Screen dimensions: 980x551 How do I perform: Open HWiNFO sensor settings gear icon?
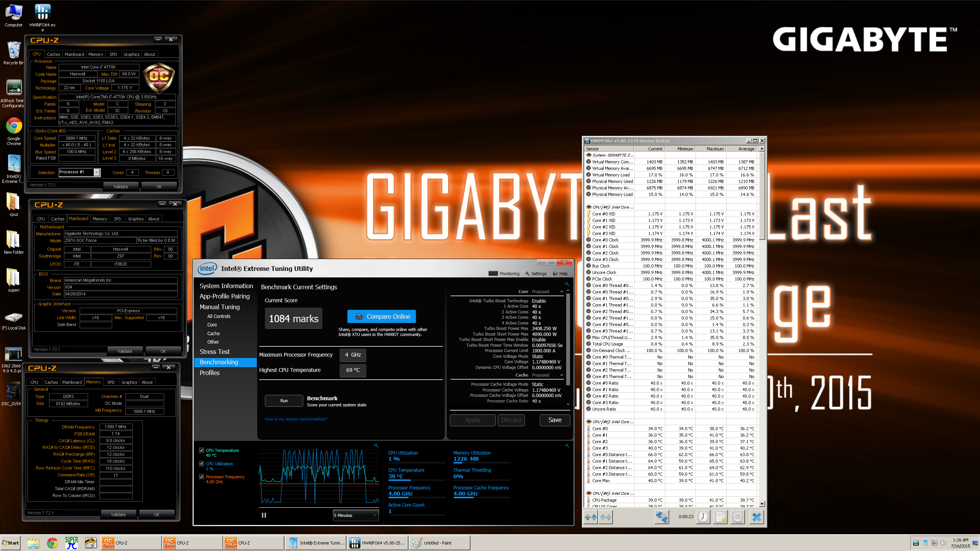tap(738, 517)
